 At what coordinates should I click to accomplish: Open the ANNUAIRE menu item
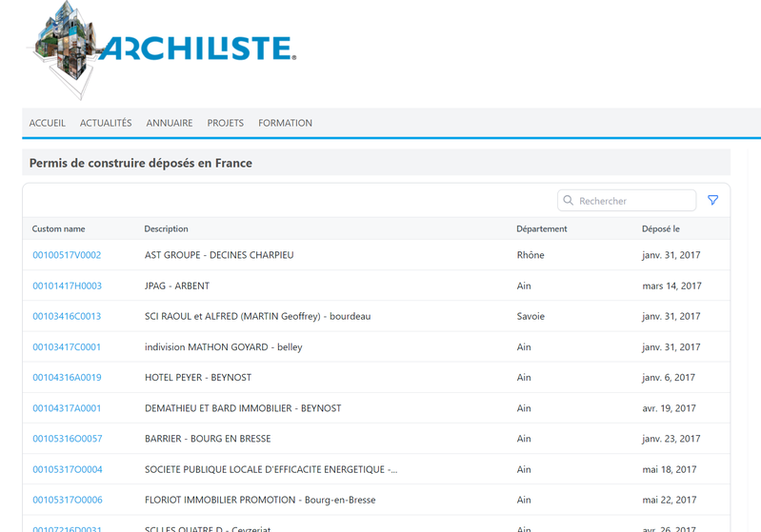click(x=170, y=123)
